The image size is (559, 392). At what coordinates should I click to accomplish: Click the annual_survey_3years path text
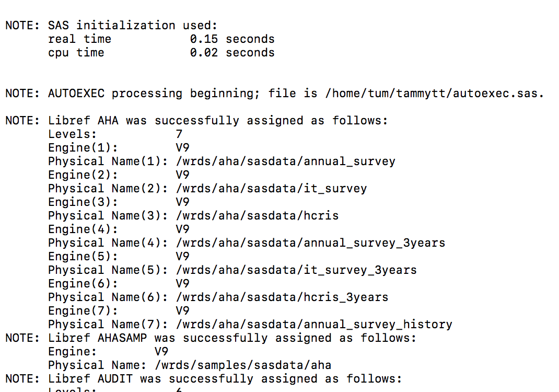(x=310, y=243)
